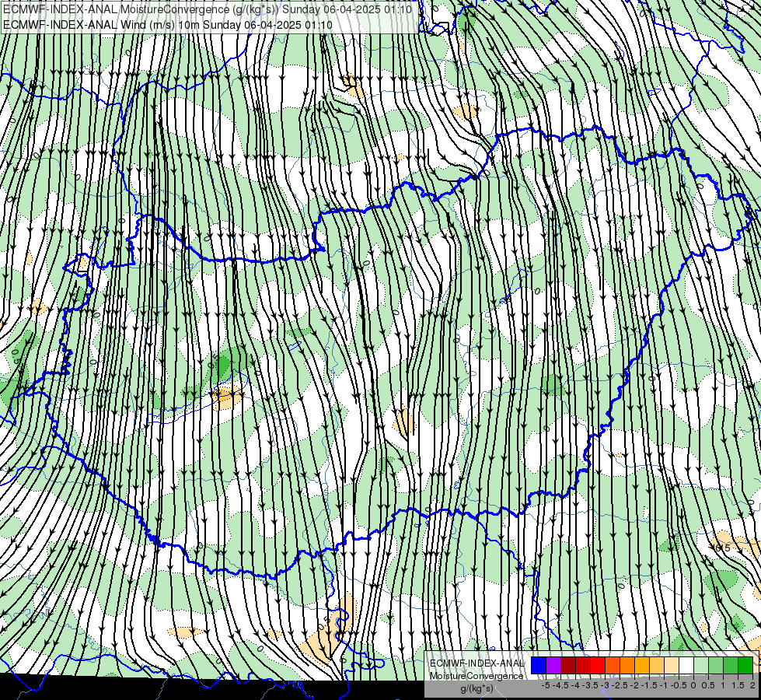Click the legend word MoistureConvergence
The width and height of the screenshot is (761, 700).
[x=476, y=676]
